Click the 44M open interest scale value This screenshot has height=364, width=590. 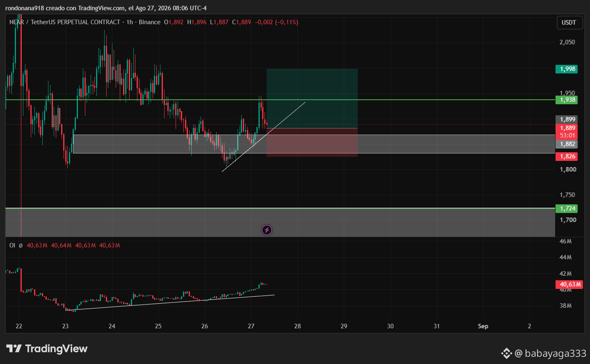click(565, 257)
